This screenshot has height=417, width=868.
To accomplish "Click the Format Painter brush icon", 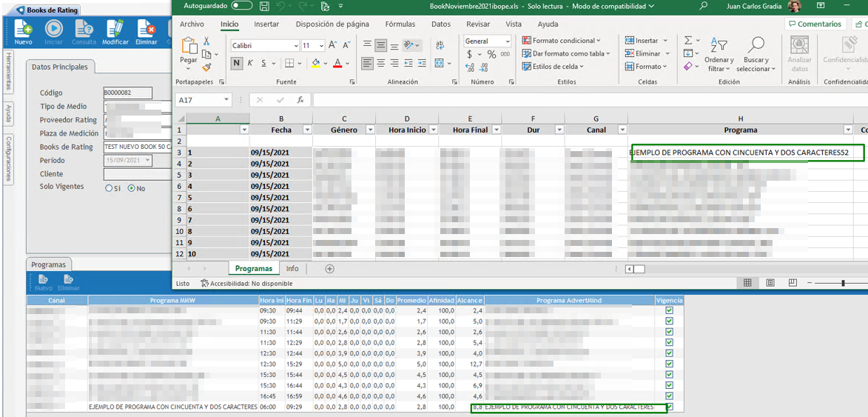I will coord(206,67).
